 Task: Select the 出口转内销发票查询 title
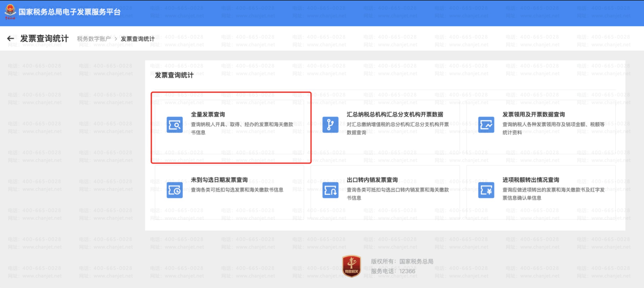coord(372,180)
